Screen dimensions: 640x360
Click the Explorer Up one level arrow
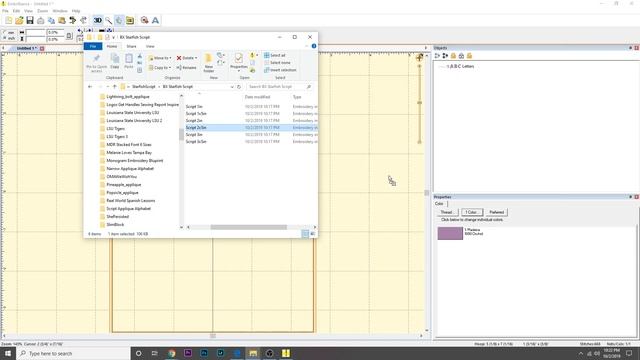click(115, 87)
